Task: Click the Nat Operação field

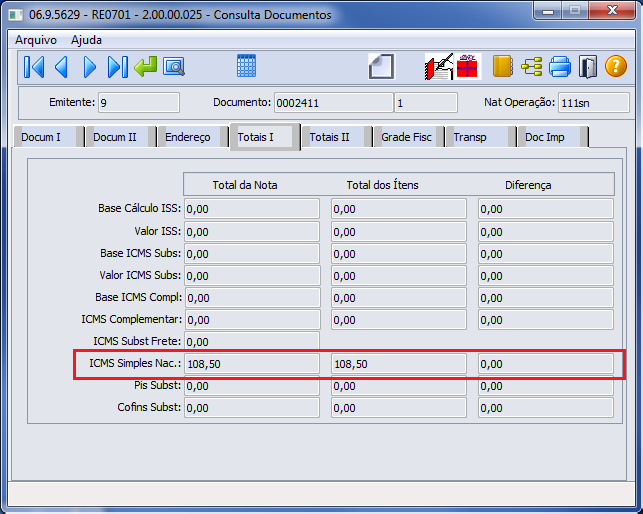Action: point(593,103)
